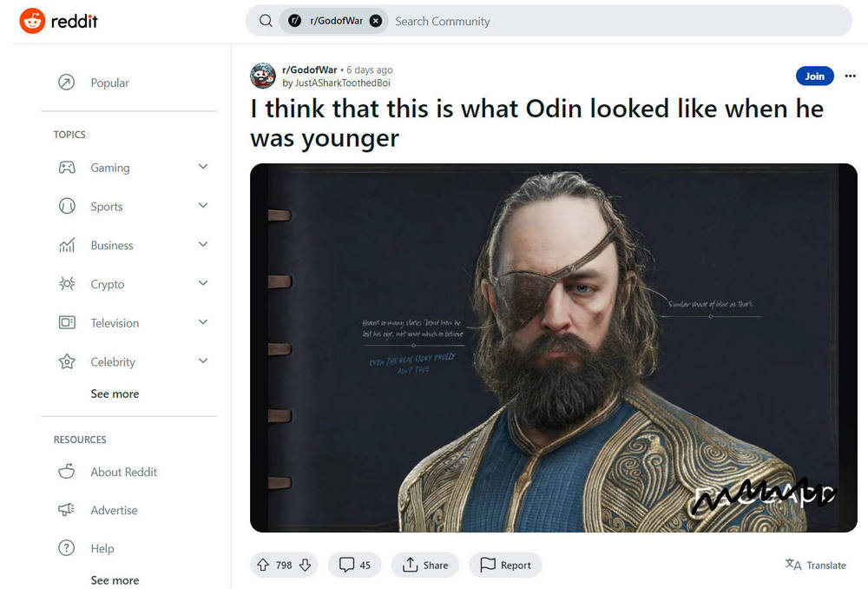Open the post's three-dot options menu
868x589 pixels.
851,76
